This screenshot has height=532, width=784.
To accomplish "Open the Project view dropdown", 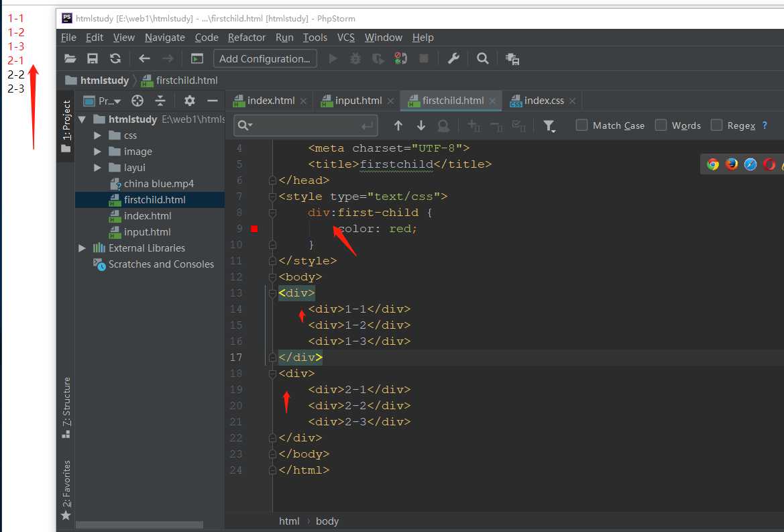I will coord(103,101).
